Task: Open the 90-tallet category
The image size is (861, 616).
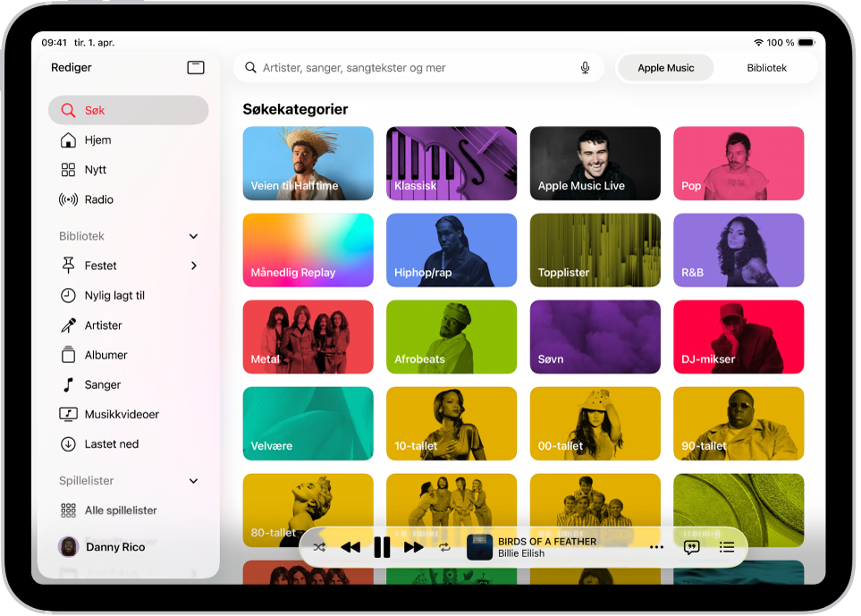Action: 739,424
